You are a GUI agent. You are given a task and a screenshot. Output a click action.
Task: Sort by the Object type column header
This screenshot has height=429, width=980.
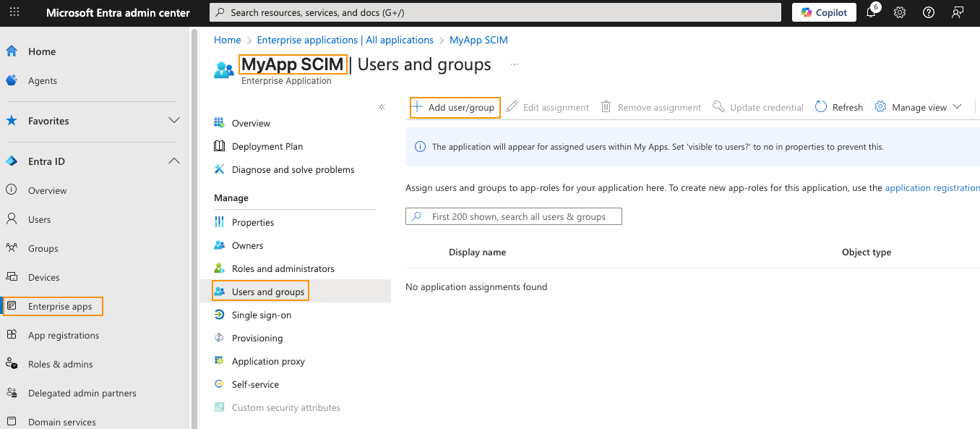coord(867,252)
